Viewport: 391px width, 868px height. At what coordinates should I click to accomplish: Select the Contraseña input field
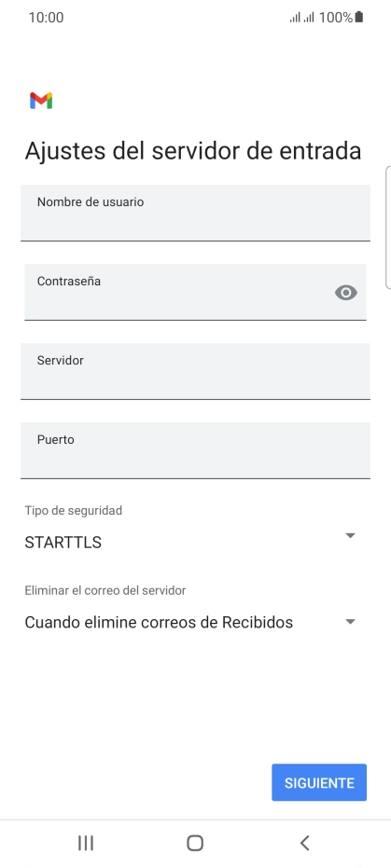pos(195,292)
